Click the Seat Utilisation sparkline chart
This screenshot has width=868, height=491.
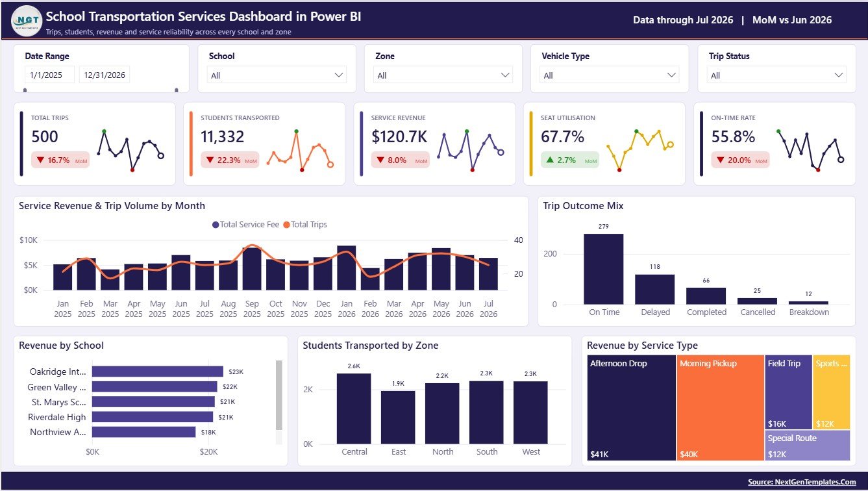640,150
